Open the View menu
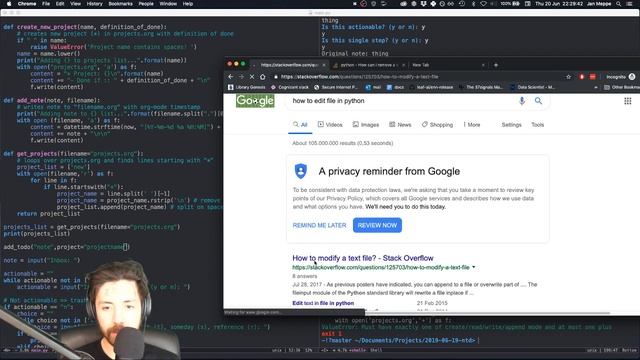The image size is (640, 360). 76,4
